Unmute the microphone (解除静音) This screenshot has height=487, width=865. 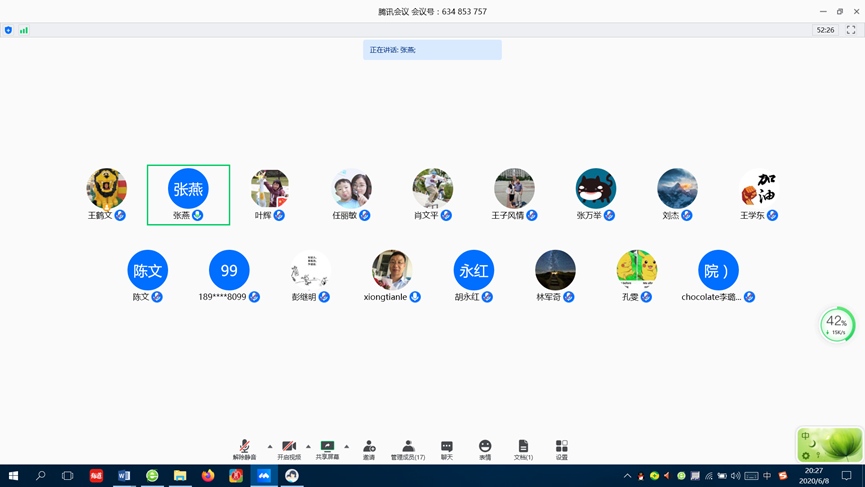(244, 449)
